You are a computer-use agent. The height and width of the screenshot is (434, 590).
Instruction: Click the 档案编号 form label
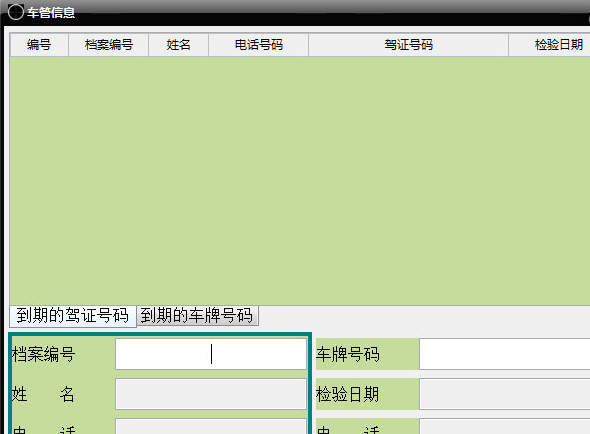tap(44, 354)
